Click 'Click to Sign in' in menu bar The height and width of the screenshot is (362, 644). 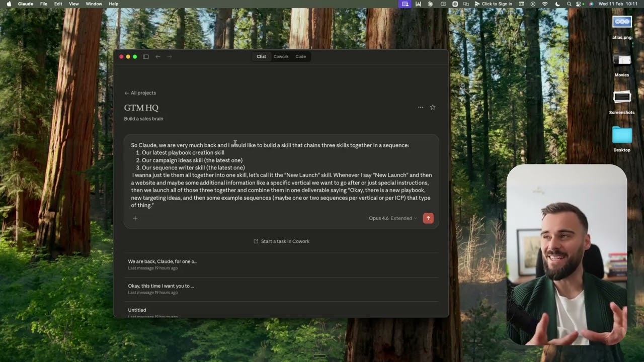494,4
